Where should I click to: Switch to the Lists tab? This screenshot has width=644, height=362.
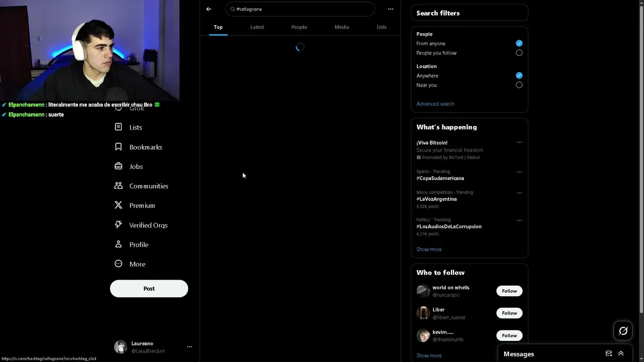tap(381, 27)
